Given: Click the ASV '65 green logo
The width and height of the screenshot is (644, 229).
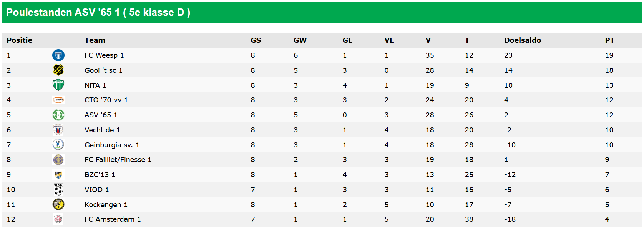Looking at the screenshot, I should [58, 115].
